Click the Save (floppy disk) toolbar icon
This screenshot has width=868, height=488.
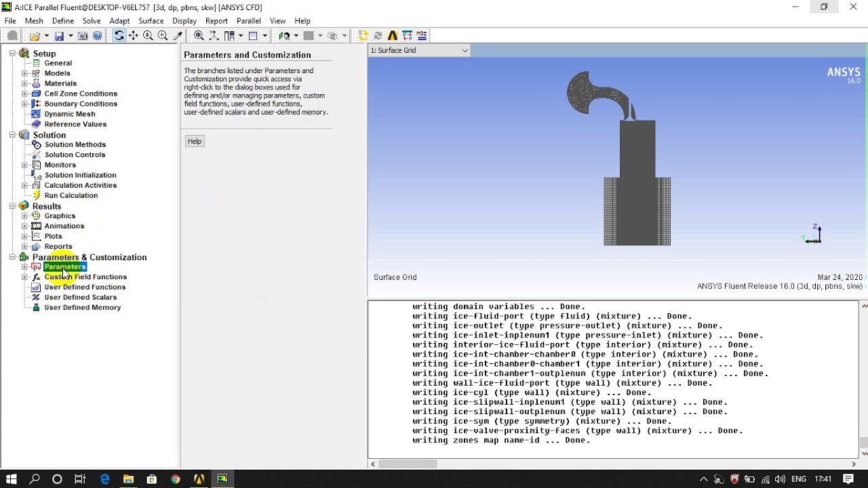pos(59,36)
